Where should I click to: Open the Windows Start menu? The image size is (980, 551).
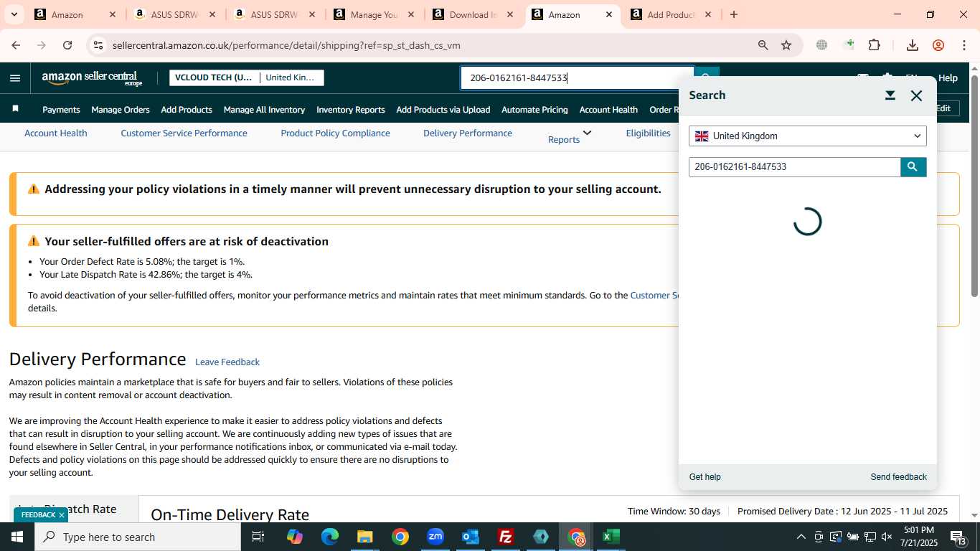[x=17, y=537]
